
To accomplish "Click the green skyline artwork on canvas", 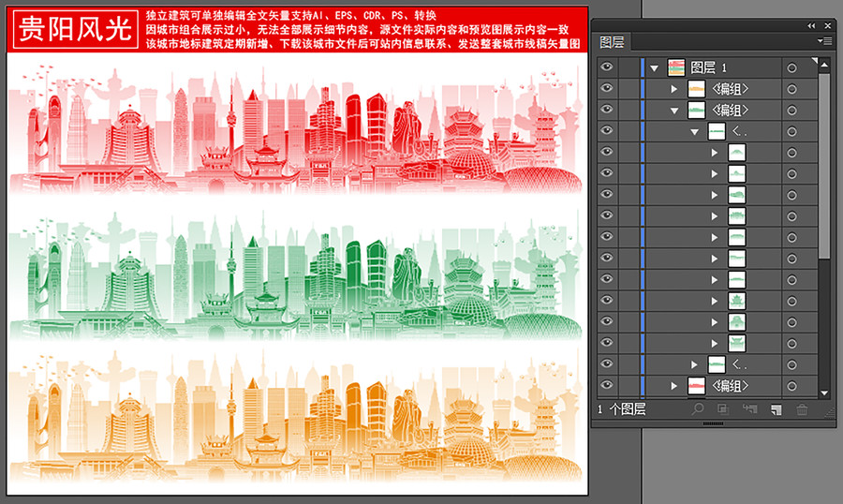I will pyautogui.click(x=296, y=276).
